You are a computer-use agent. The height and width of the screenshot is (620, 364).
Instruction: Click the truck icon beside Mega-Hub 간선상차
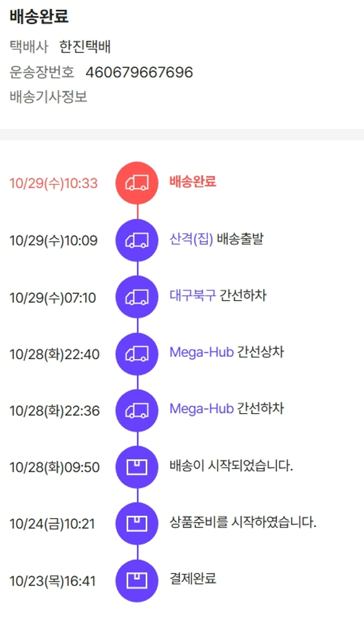(137, 354)
